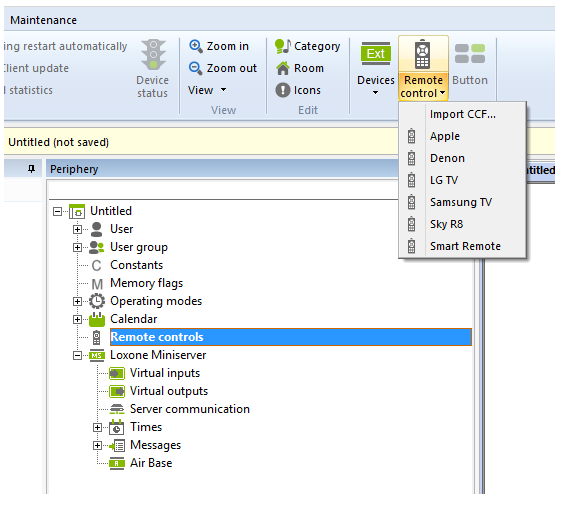The image size is (564, 510).
Task: Click the Times calendar-clock icon
Action: coord(117,427)
